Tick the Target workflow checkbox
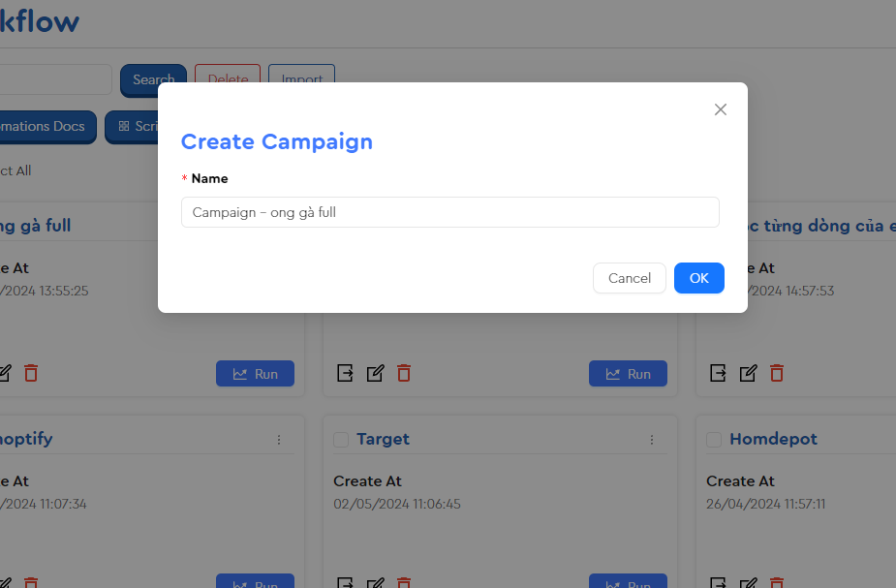 pyautogui.click(x=341, y=440)
